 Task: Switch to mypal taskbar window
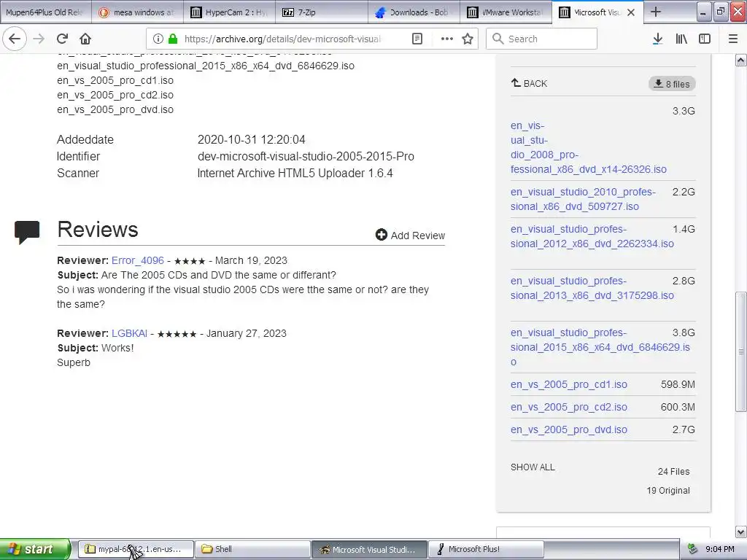point(136,549)
